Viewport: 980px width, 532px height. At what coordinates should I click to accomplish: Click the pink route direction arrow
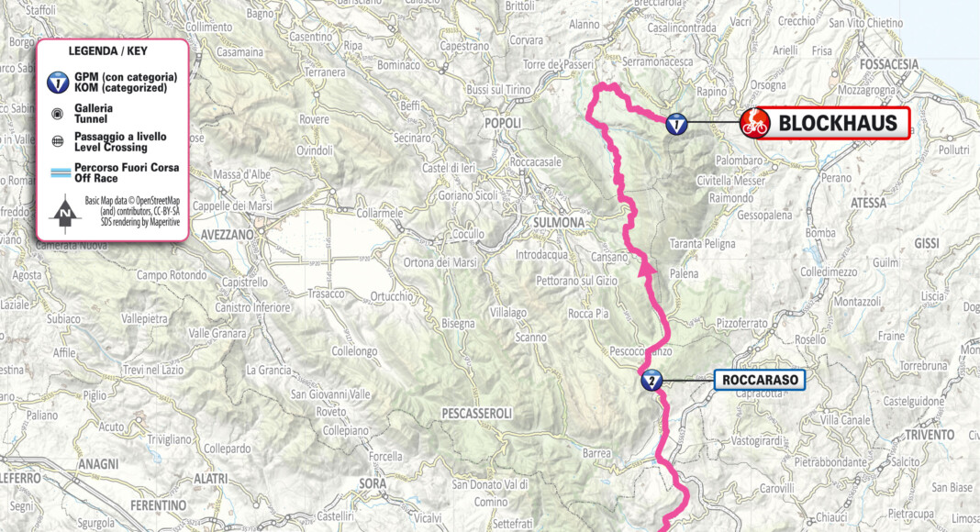click(647, 268)
